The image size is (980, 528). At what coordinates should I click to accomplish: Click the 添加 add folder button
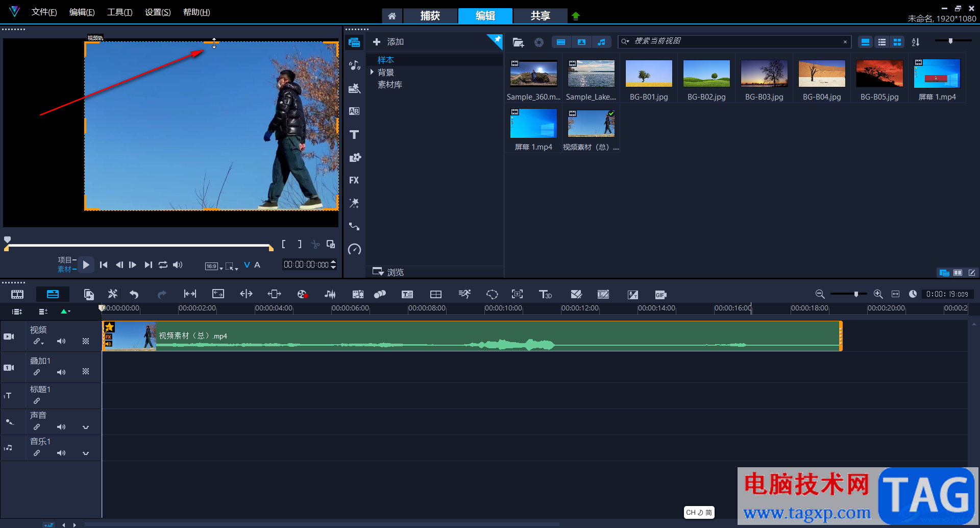pos(388,42)
